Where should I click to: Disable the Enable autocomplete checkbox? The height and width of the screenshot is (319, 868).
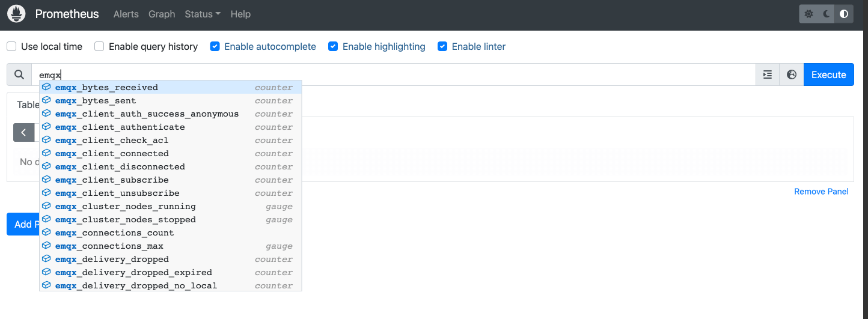point(215,46)
